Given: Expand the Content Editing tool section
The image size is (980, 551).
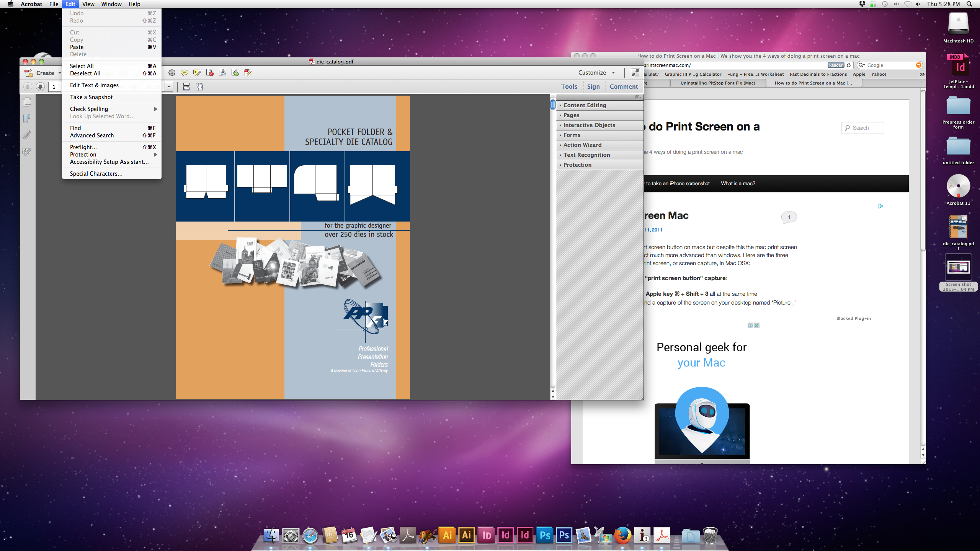Looking at the screenshot, I should (600, 105).
